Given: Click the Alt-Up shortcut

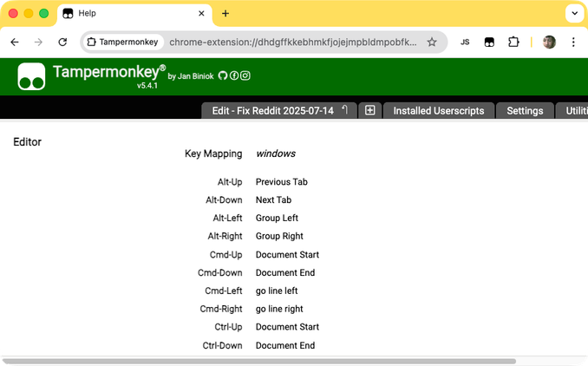Looking at the screenshot, I should click(x=230, y=182).
